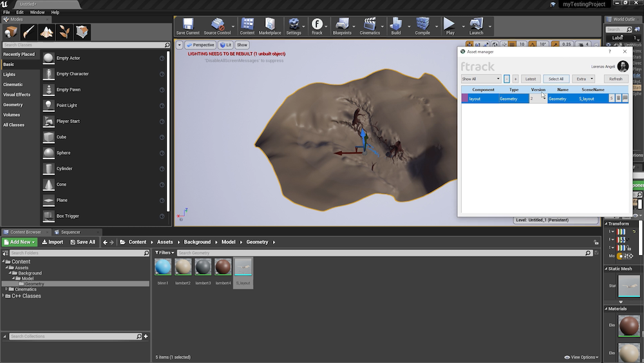This screenshot has width=644, height=363.
Task: Select the Landscape mode icon
Action: pyautogui.click(x=46, y=32)
